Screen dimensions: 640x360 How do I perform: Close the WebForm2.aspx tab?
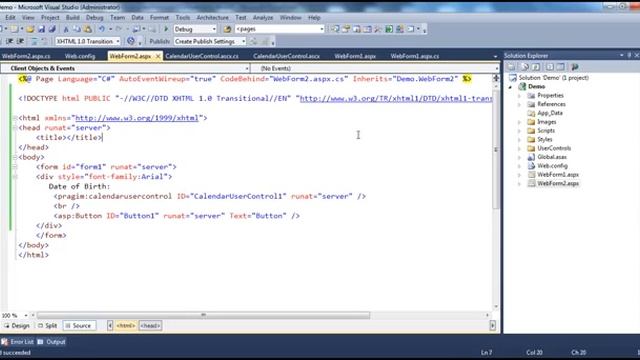[158, 56]
